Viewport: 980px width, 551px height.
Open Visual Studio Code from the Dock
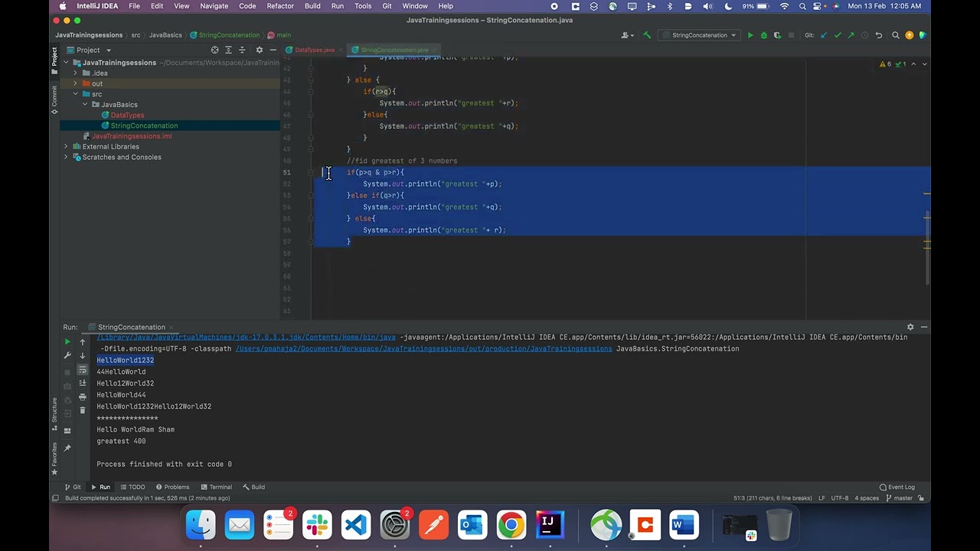(x=356, y=525)
